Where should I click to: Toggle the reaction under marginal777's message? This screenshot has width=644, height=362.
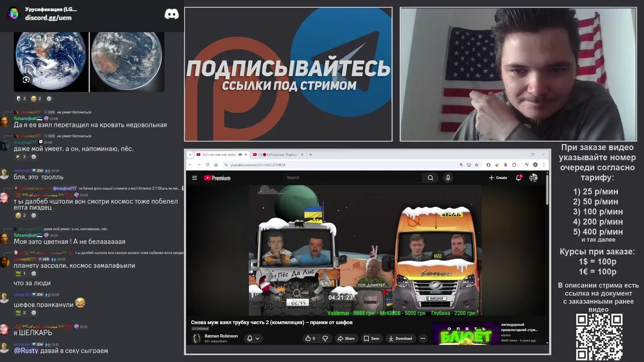[x=21, y=157]
